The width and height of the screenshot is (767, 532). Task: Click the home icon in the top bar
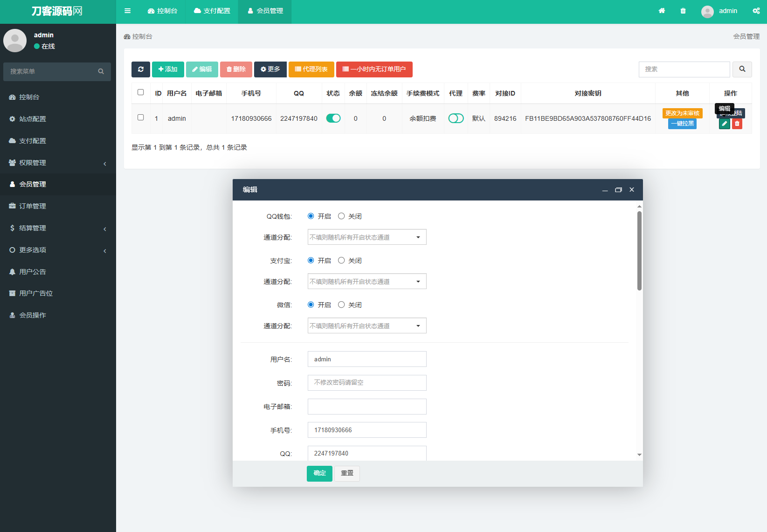pos(662,10)
